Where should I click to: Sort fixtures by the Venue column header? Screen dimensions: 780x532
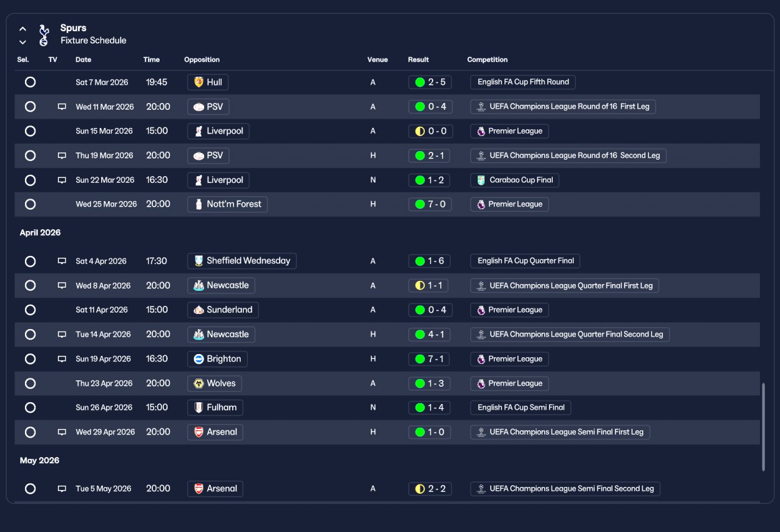378,60
